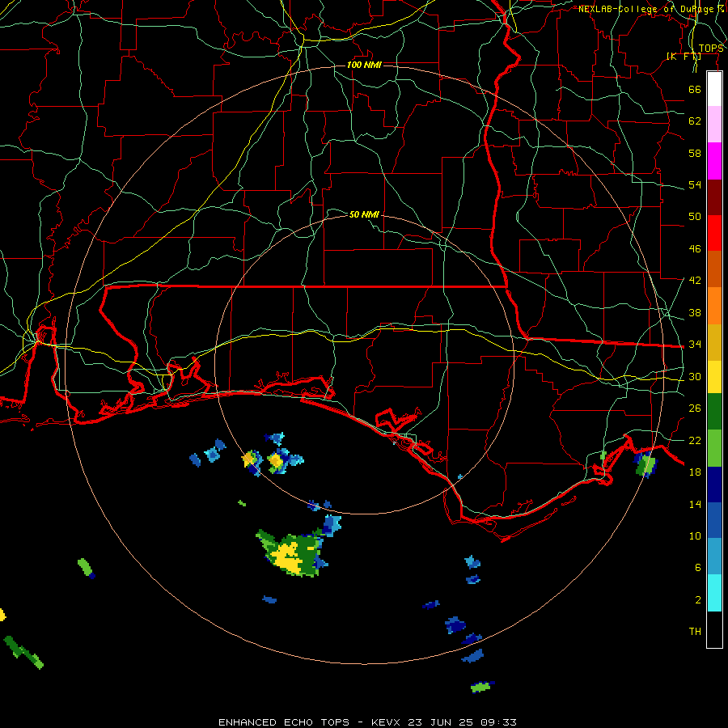This screenshot has height=728, width=728.
Task: Click the green echo near the eastern coastline
Action: coord(646,466)
